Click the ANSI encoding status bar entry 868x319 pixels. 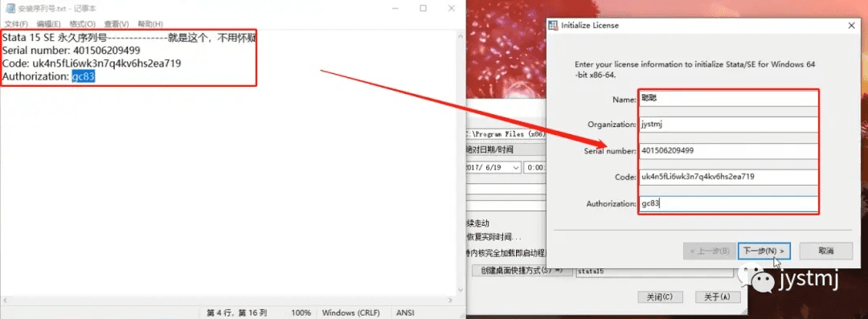pyautogui.click(x=406, y=313)
